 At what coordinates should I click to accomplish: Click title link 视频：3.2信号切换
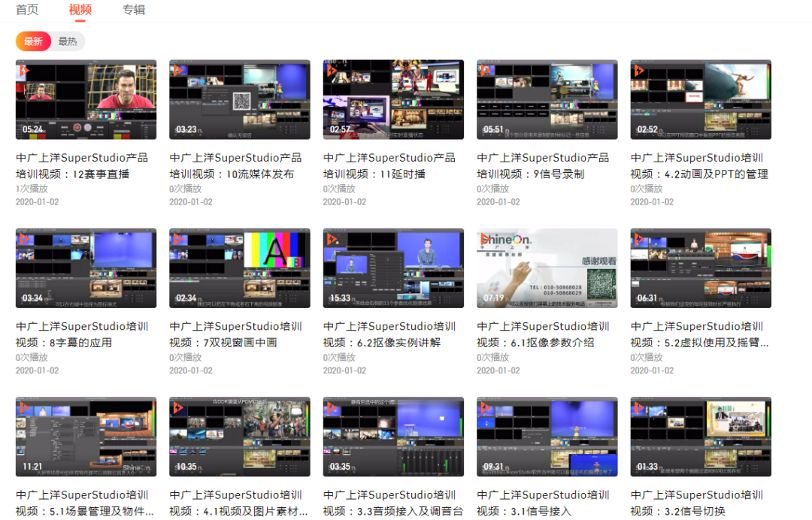click(677, 511)
